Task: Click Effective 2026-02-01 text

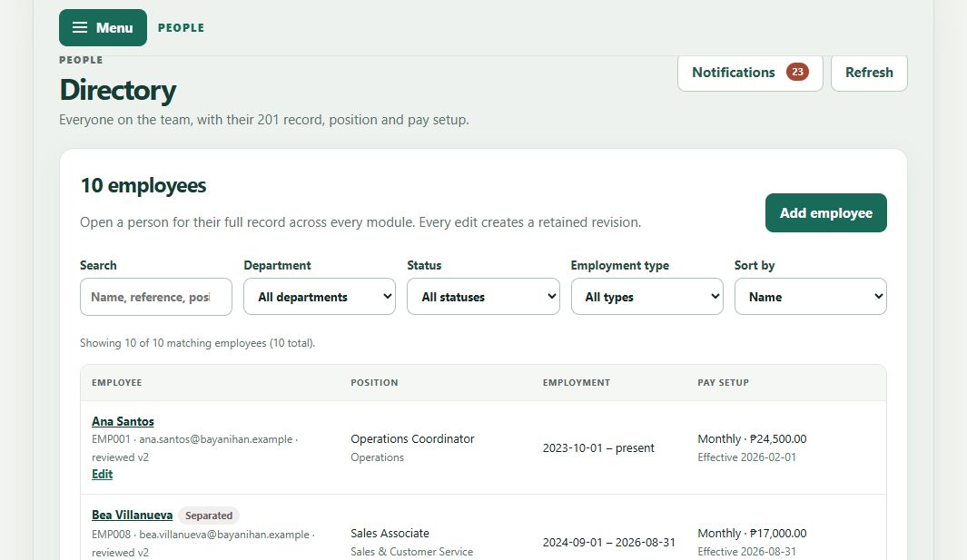Action: tap(747, 457)
